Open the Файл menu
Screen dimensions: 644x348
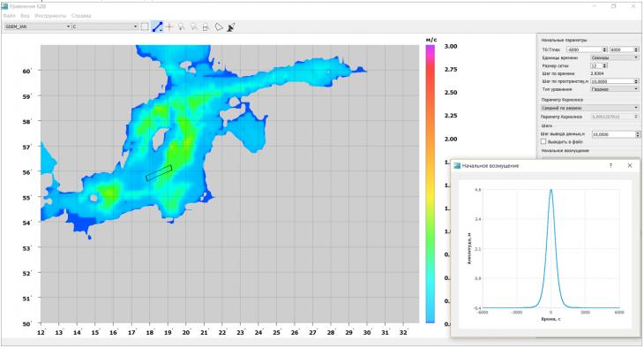[9, 16]
